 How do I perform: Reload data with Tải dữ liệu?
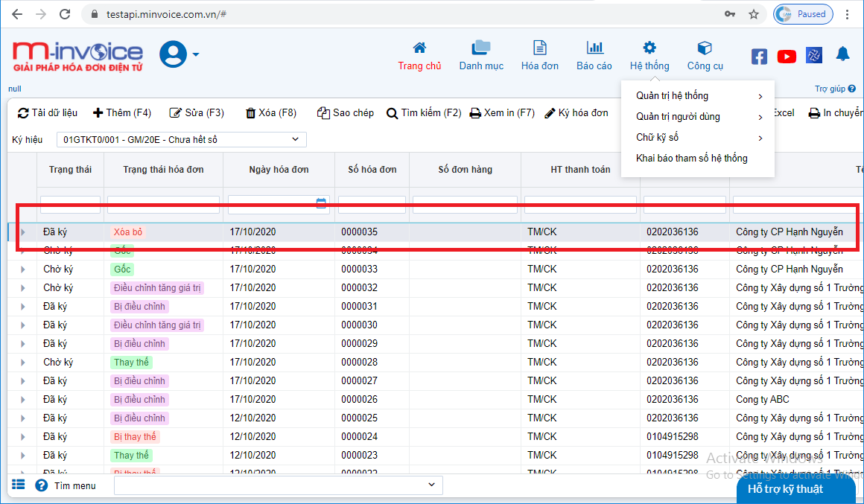click(48, 113)
